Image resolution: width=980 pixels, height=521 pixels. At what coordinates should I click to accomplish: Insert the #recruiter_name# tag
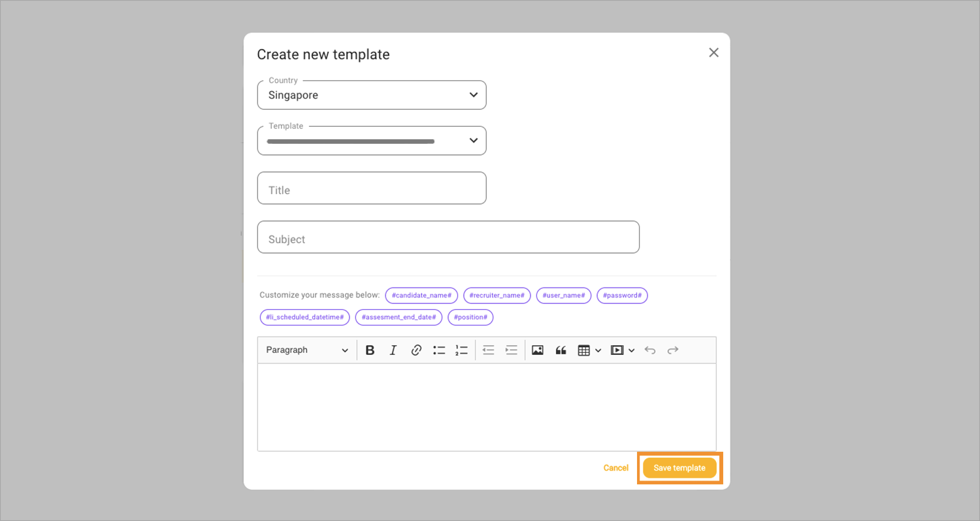[497, 295]
